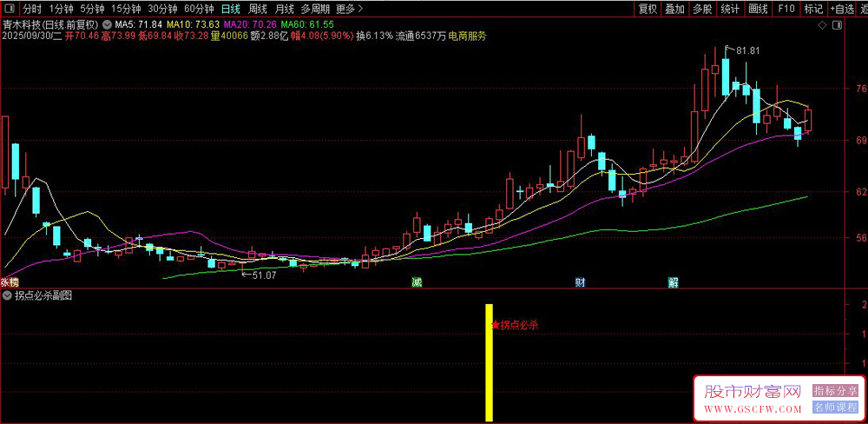Click the MA5: 71.84 label
The height and width of the screenshot is (424, 868).
(x=138, y=25)
